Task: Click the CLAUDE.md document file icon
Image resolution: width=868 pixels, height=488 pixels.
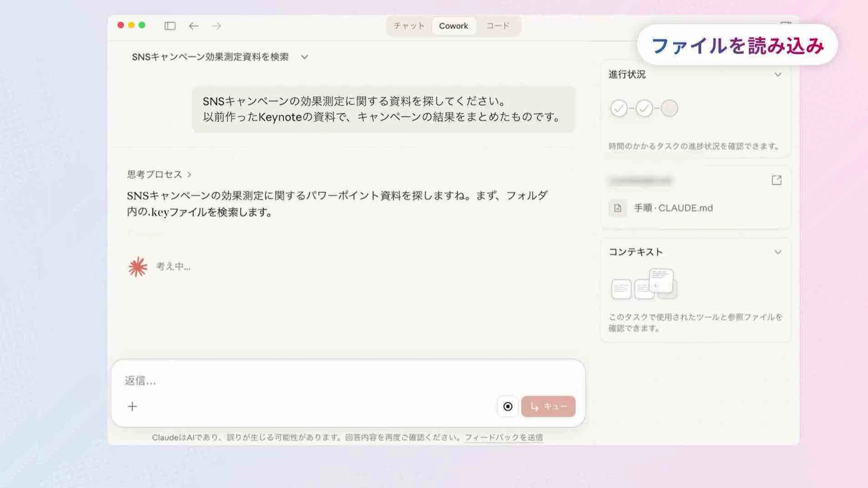Action: pos(618,208)
